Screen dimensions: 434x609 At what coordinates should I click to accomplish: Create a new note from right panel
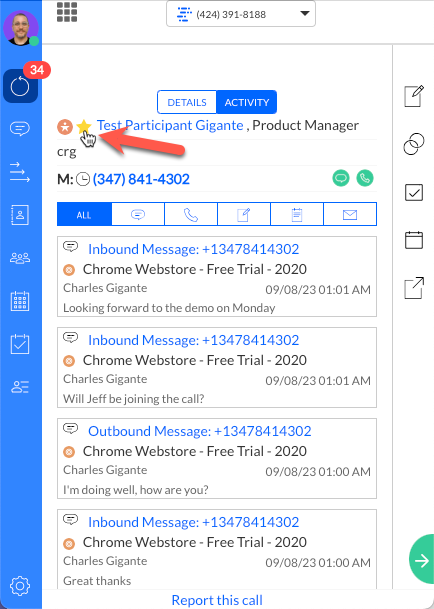pos(414,96)
